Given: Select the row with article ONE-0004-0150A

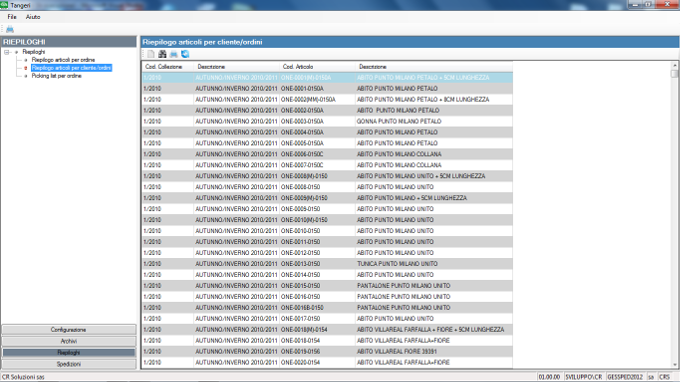Looking at the screenshot, I should [x=327, y=132].
